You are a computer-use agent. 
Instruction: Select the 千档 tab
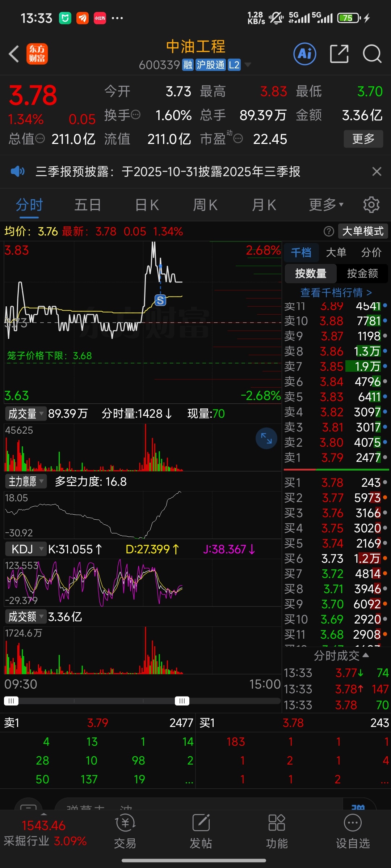pyautogui.click(x=301, y=252)
